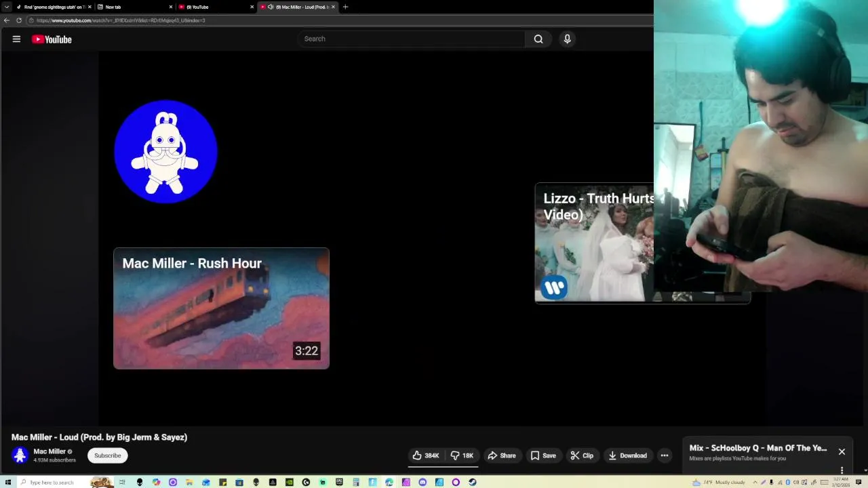This screenshot has width=868, height=488.
Task: Open the Mac Miller channel name link
Action: click(x=50, y=451)
